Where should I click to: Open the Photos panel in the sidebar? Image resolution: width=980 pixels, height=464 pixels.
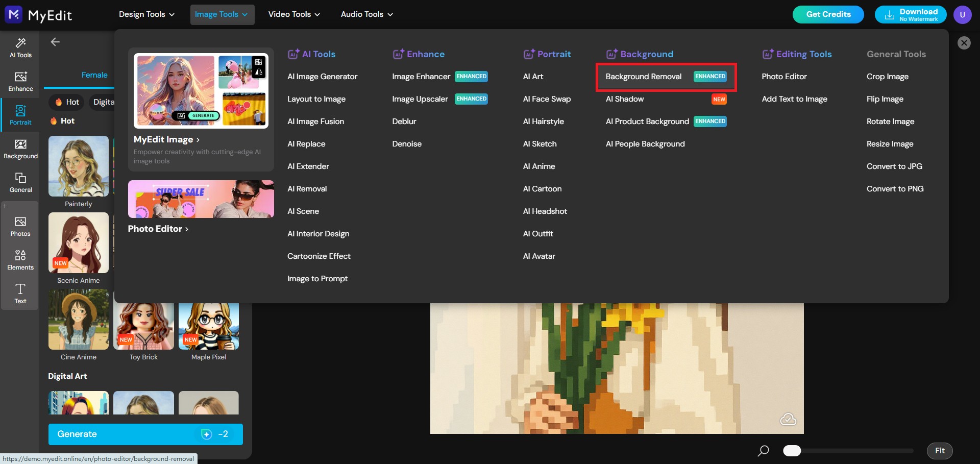pyautogui.click(x=20, y=225)
